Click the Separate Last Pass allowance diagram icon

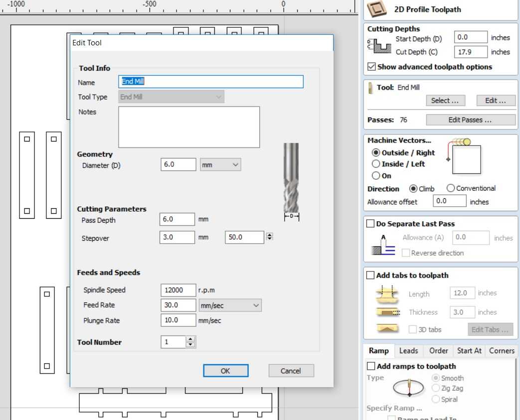click(x=383, y=245)
